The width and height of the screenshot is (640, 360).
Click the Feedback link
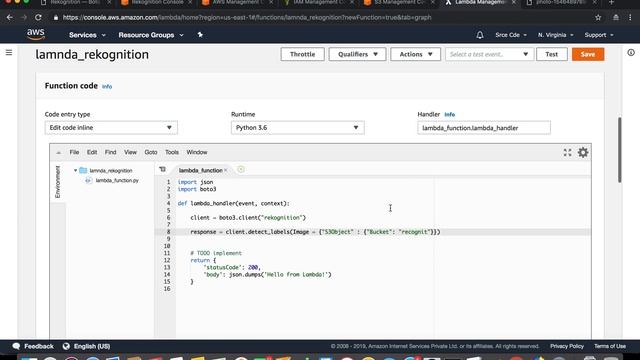tap(39, 346)
